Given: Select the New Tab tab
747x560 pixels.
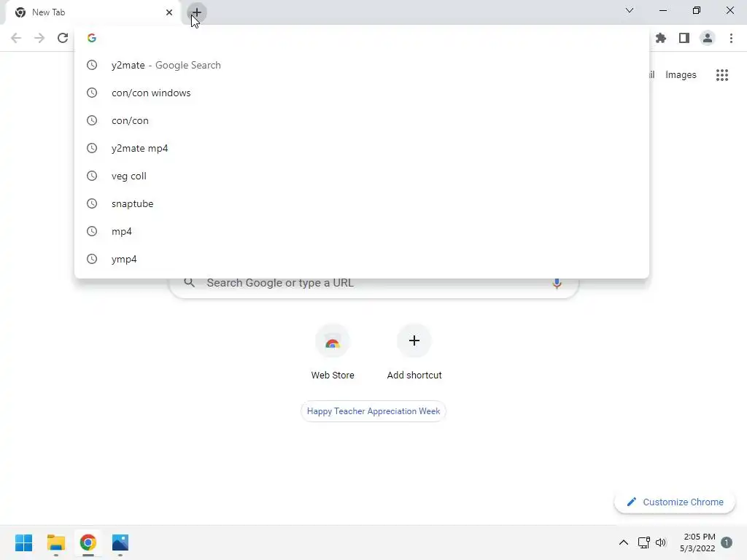Looking at the screenshot, I should pos(94,12).
